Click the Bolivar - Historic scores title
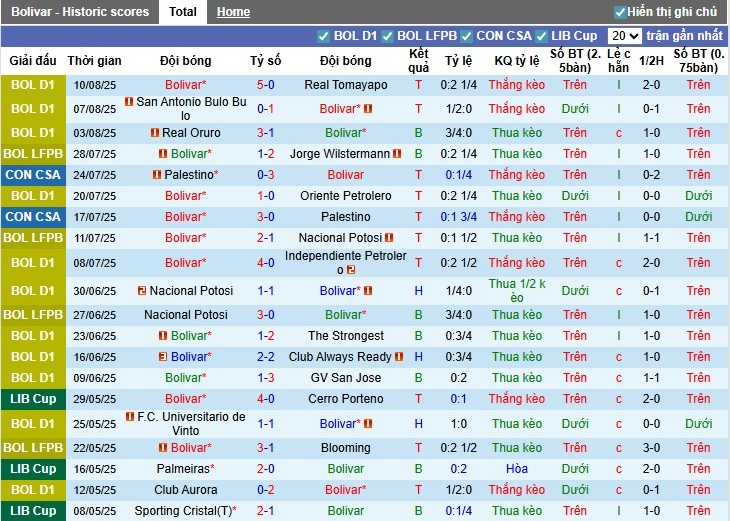The image size is (730, 521). (80, 12)
